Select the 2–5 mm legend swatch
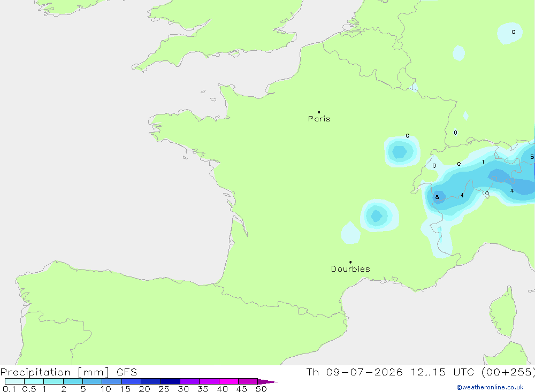The width and height of the screenshot is (535, 392). (x=73, y=381)
